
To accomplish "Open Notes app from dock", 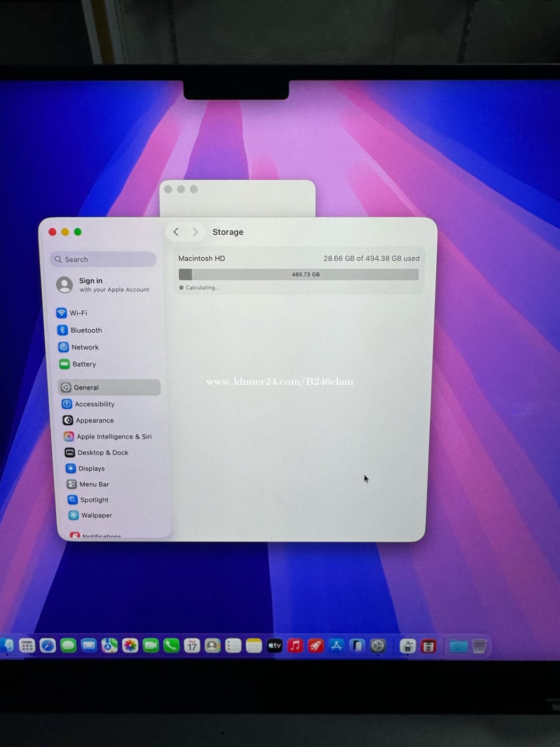I will [254, 646].
